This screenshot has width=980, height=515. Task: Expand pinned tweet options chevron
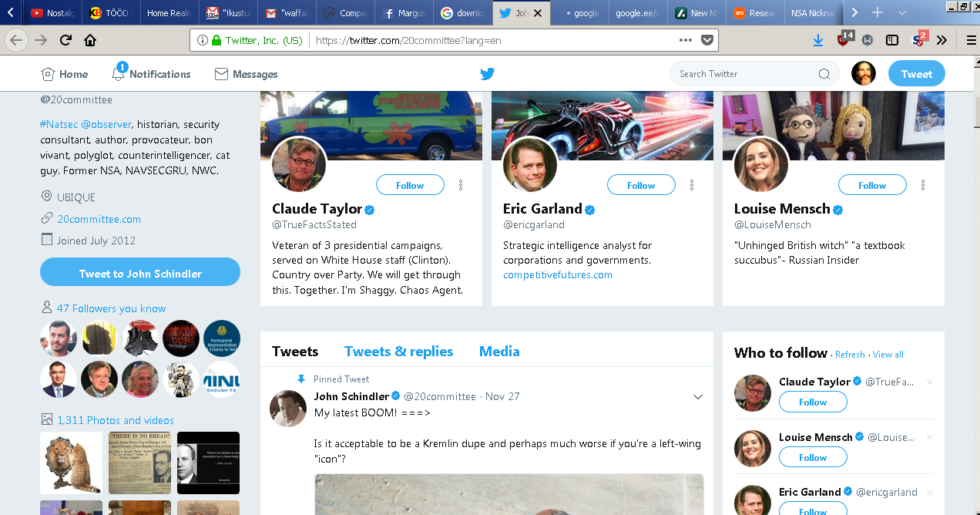[698, 397]
